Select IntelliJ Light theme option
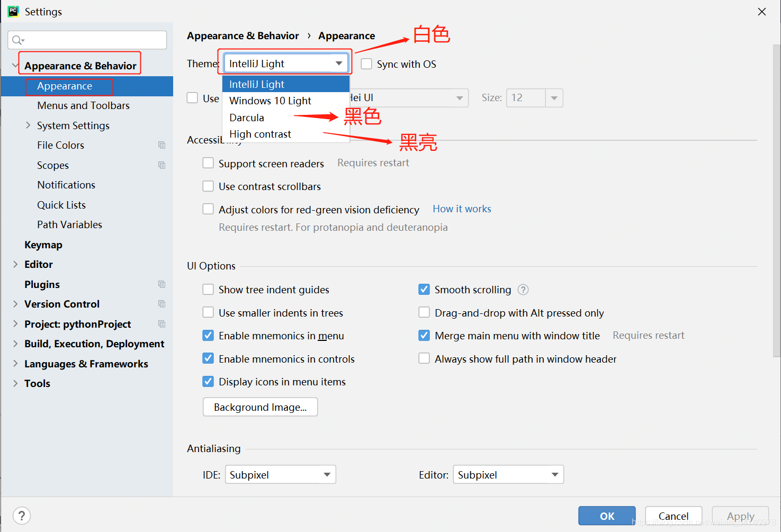The image size is (781, 532). point(286,84)
